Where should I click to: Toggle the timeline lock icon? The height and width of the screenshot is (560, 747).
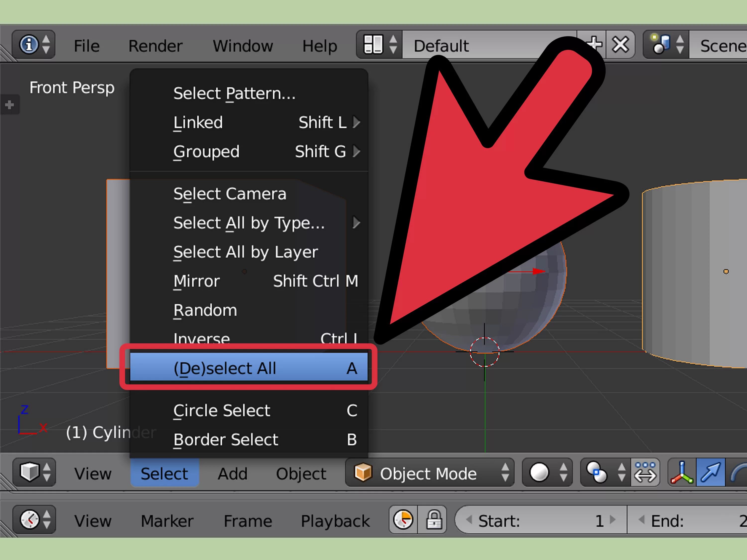[433, 519]
